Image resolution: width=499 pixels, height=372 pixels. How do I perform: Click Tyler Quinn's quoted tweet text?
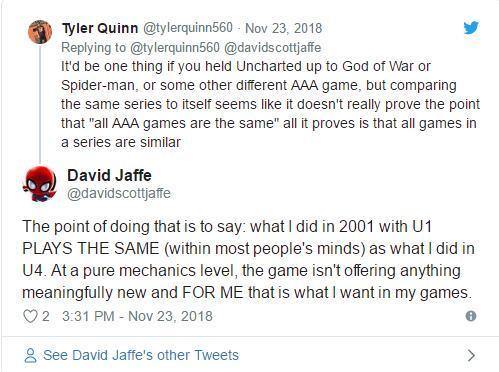(270, 104)
